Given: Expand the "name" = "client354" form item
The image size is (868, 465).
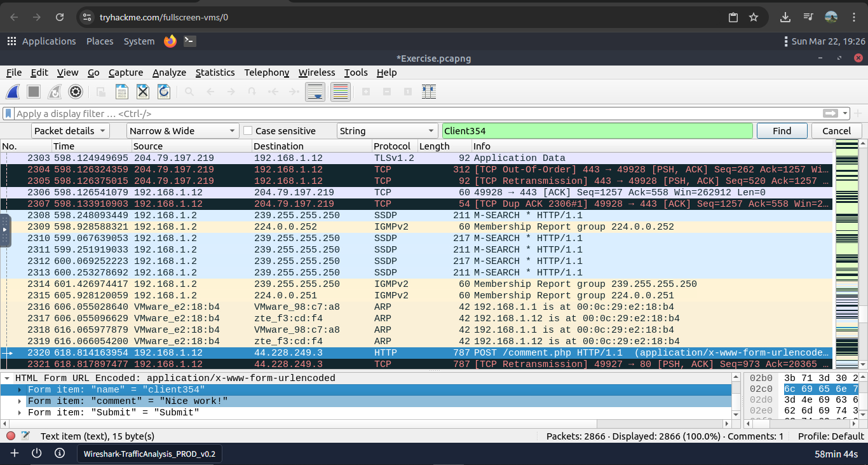Looking at the screenshot, I should pyautogui.click(x=20, y=389).
